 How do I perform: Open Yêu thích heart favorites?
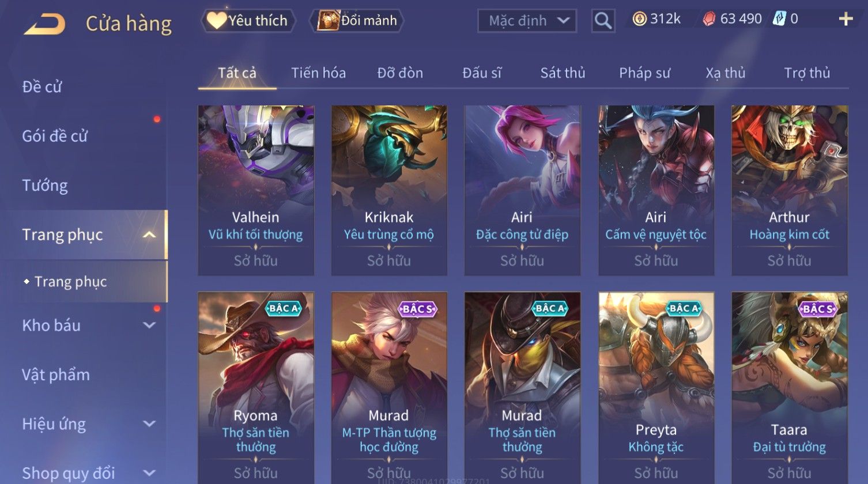click(x=248, y=21)
